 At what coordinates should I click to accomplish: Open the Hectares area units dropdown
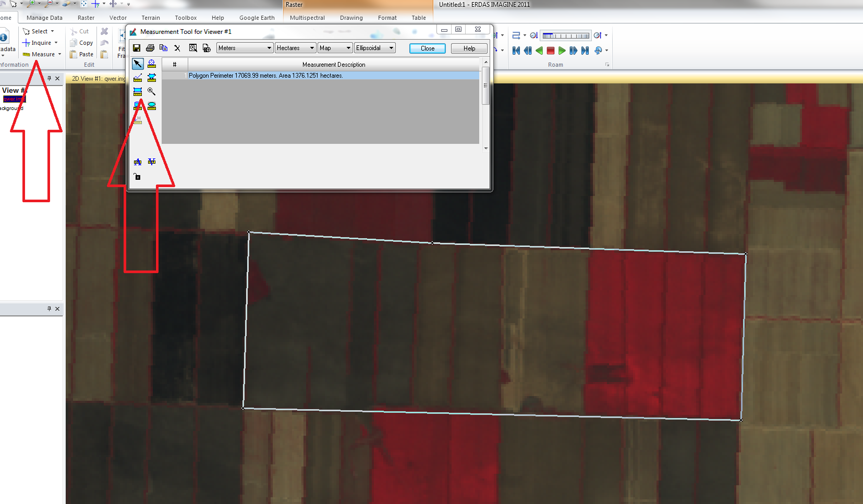point(295,48)
